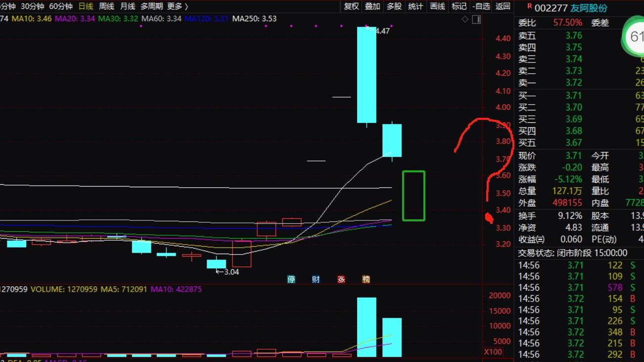Toggle 叠加 overlay comparison
Image resolution: width=644 pixels, height=362 pixels.
click(372, 6)
